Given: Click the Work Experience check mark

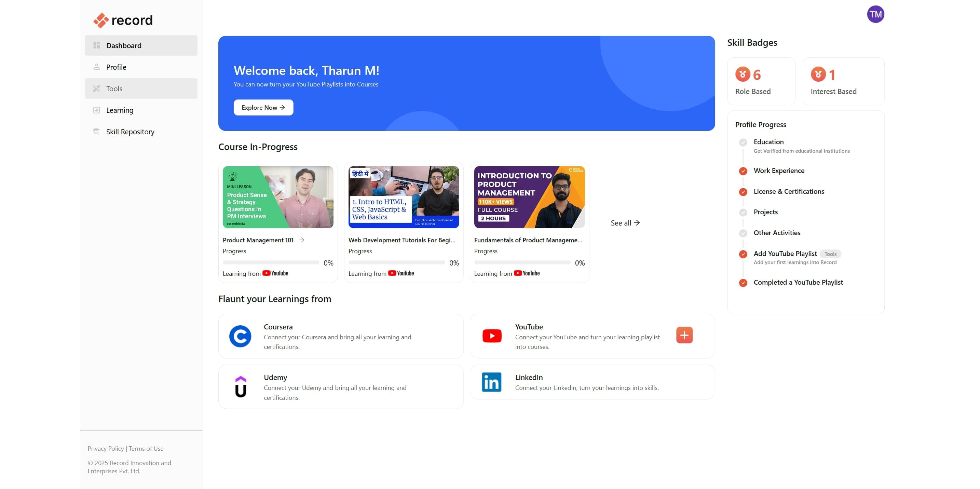Looking at the screenshot, I should [743, 171].
